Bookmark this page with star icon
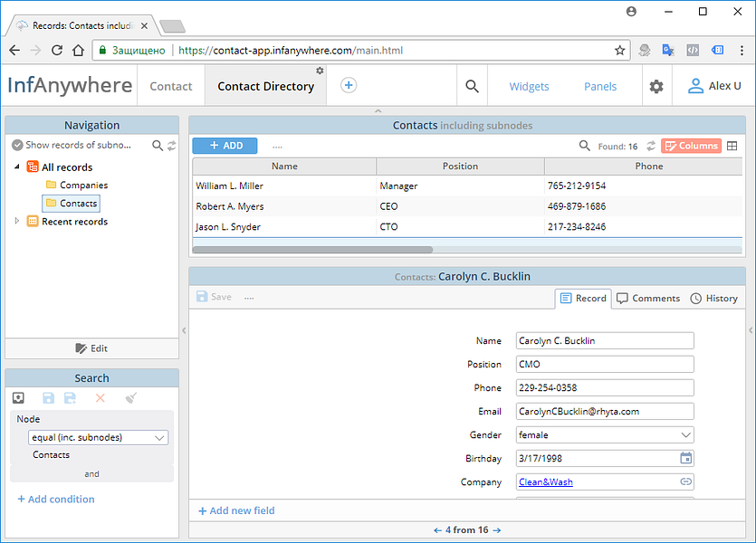 620,50
